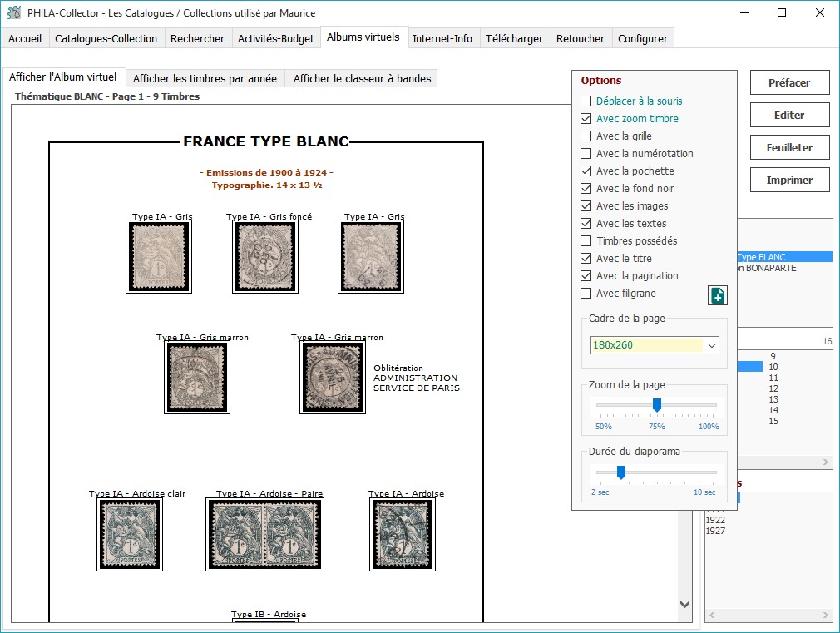Open Internet-Info tab
The height and width of the screenshot is (633, 840).
coord(442,38)
